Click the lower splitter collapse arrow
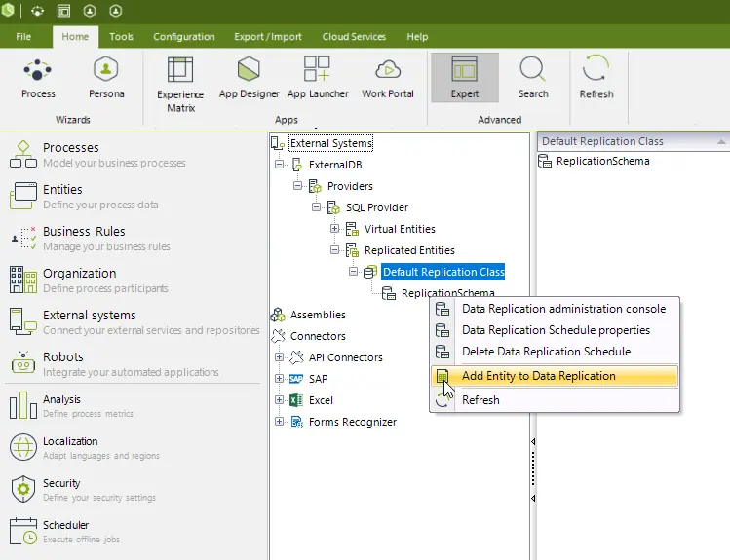The image size is (730, 560). point(533,498)
